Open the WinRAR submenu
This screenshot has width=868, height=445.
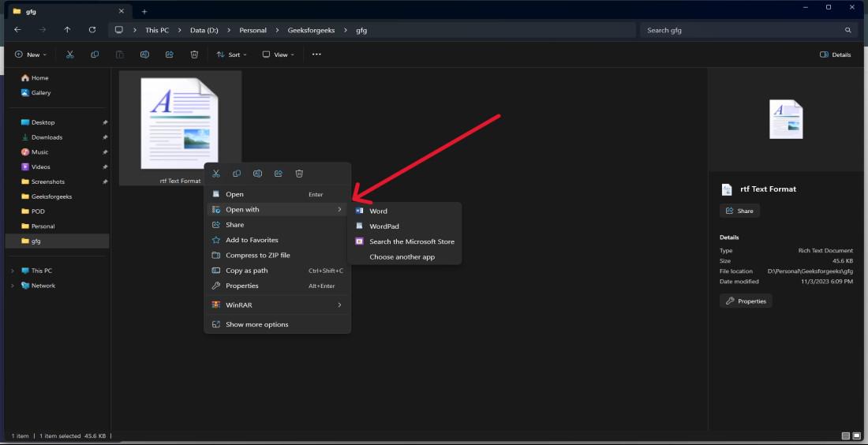pos(277,305)
